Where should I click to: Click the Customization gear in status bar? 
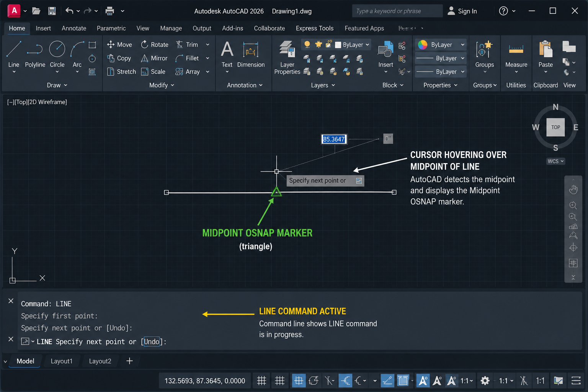(x=485, y=381)
